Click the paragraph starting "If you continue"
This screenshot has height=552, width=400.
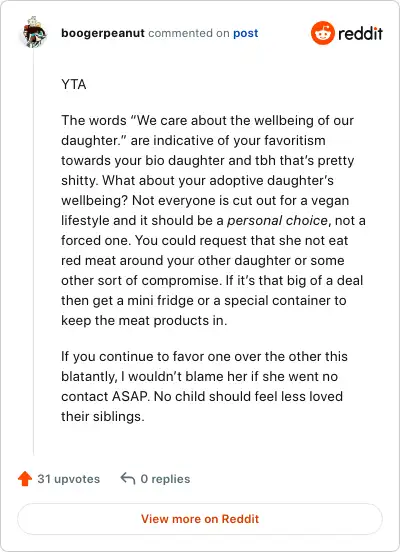pos(204,386)
